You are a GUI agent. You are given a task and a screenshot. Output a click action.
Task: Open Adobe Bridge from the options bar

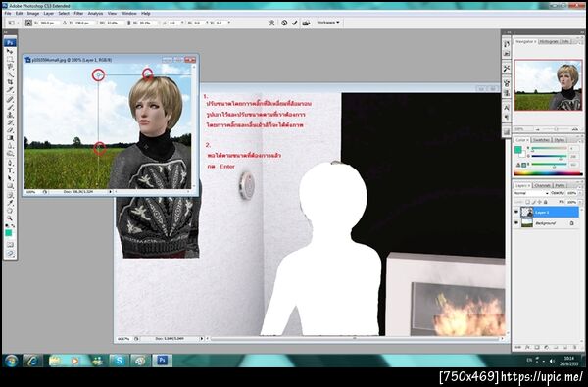coord(306,23)
